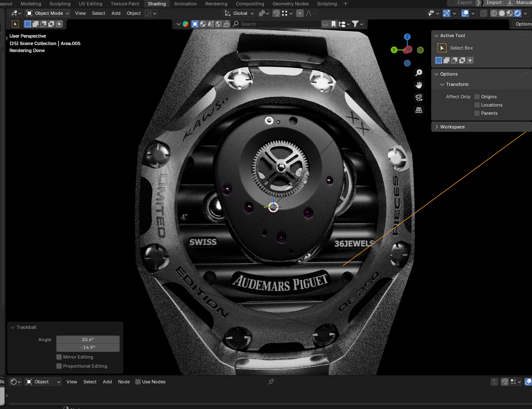This screenshot has width=532, height=409.
Task: Switch to the Modeling workspace tab
Action: pyautogui.click(x=31, y=4)
